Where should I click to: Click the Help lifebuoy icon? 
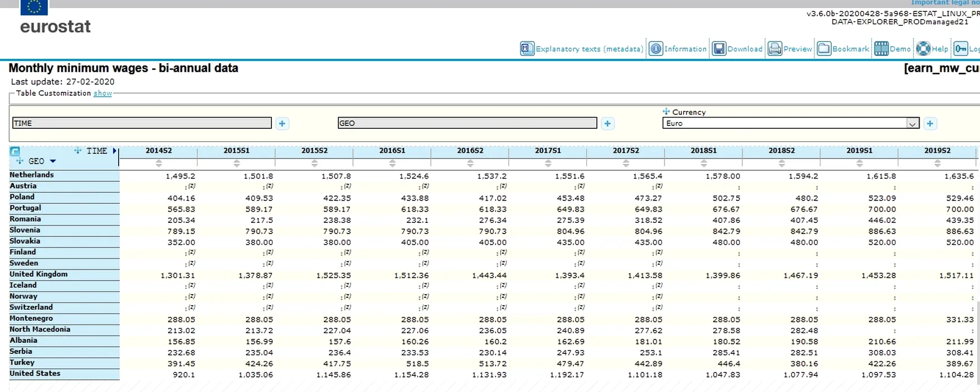pos(924,49)
